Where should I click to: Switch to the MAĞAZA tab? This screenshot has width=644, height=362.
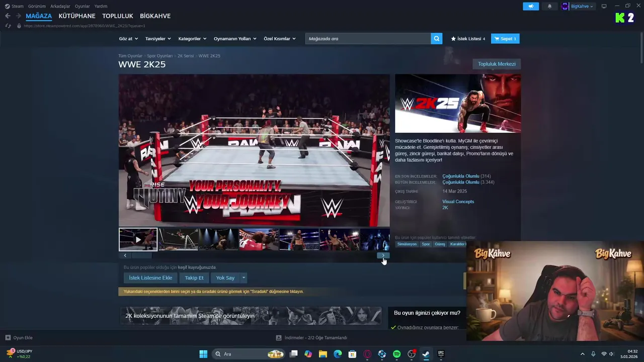39,16
